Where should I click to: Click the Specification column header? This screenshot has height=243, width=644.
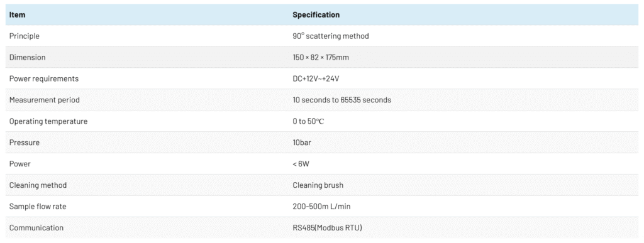point(316,14)
